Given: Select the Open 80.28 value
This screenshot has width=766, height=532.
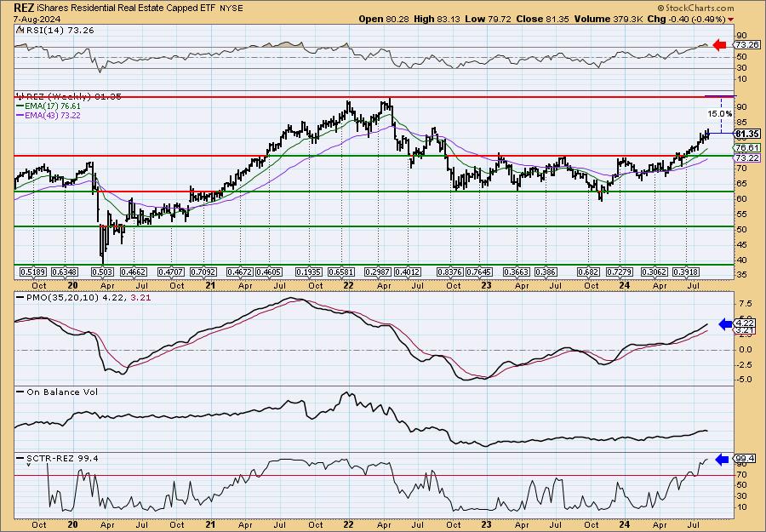Looking at the screenshot, I should pos(384,19).
